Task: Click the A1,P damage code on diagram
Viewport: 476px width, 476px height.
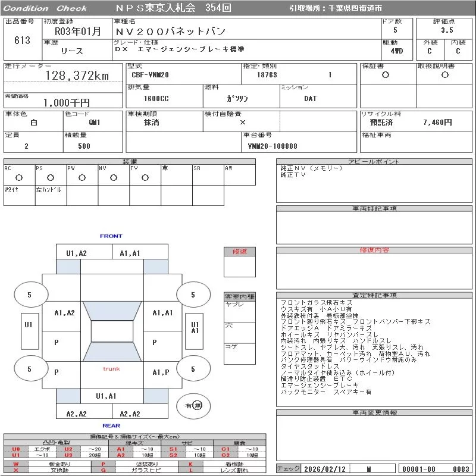Action: pos(161,372)
